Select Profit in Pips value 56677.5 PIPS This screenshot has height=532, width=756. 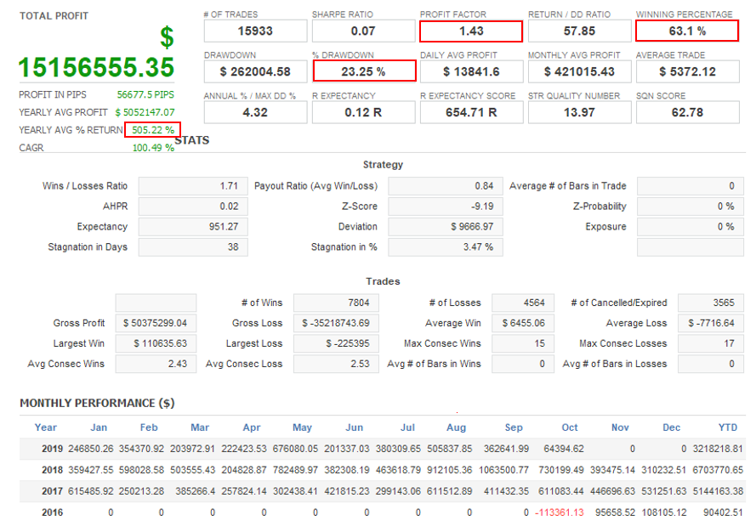[x=145, y=94]
